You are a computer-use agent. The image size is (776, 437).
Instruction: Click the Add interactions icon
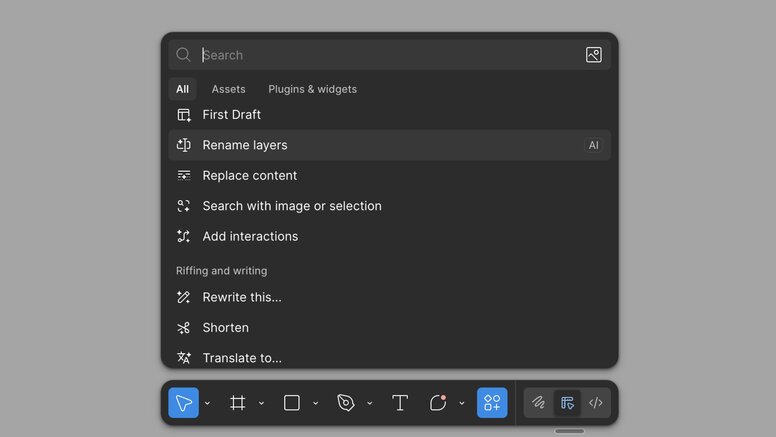[184, 237]
